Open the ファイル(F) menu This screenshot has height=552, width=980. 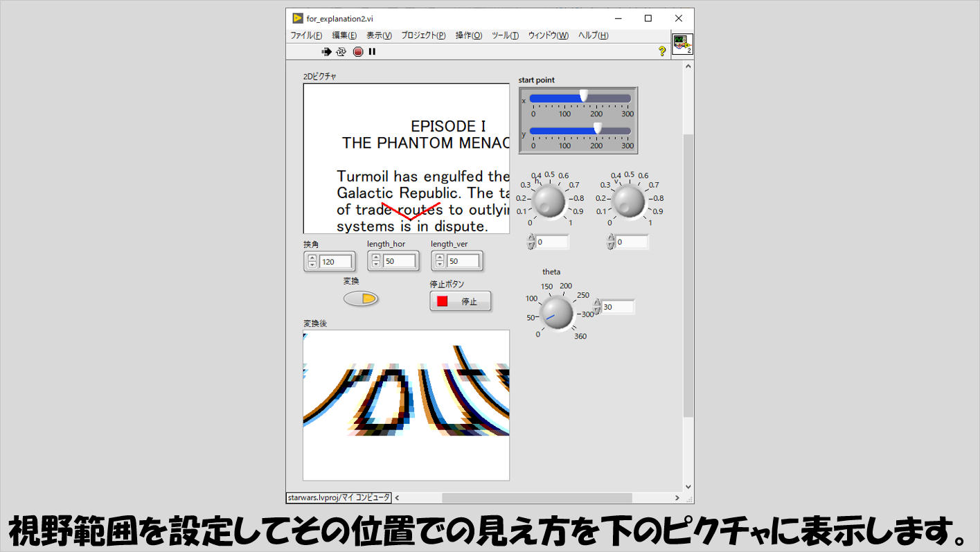click(306, 35)
